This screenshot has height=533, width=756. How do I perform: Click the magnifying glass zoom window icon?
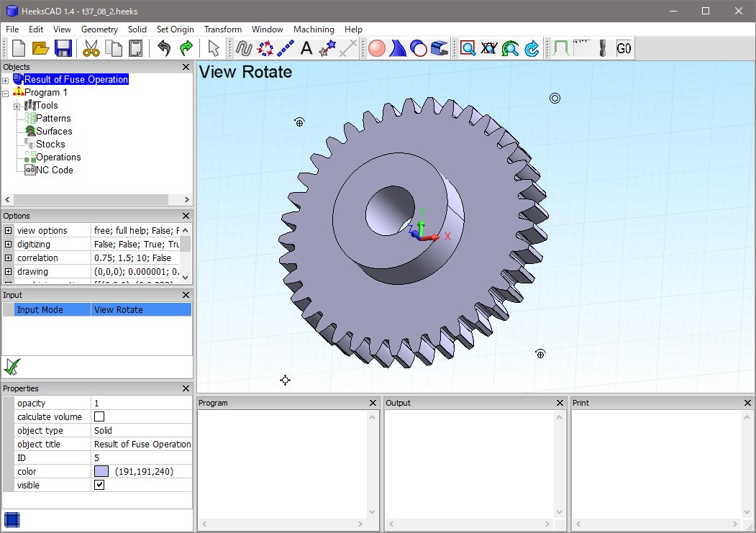point(468,48)
